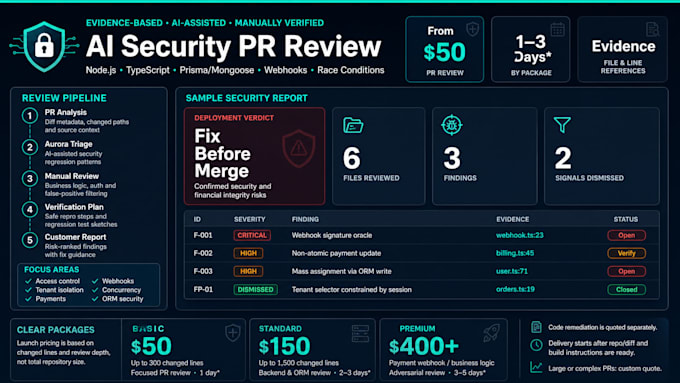Click the bug target icon above Findings

click(451, 125)
